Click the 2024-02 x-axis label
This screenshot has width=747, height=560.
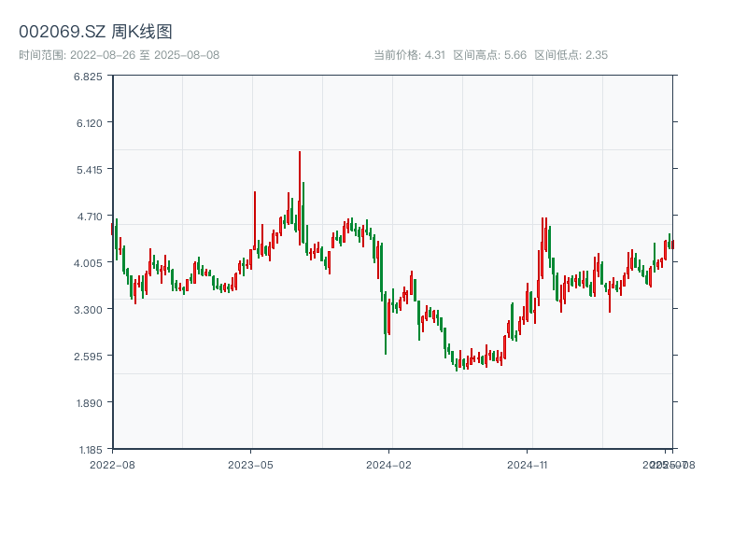coord(388,465)
